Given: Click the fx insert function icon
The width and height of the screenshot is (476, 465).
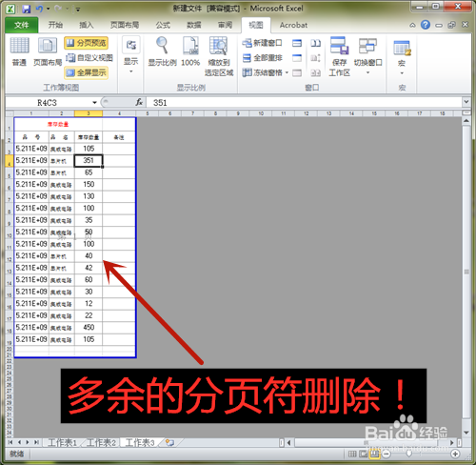Looking at the screenshot, I should pos(139,102).
